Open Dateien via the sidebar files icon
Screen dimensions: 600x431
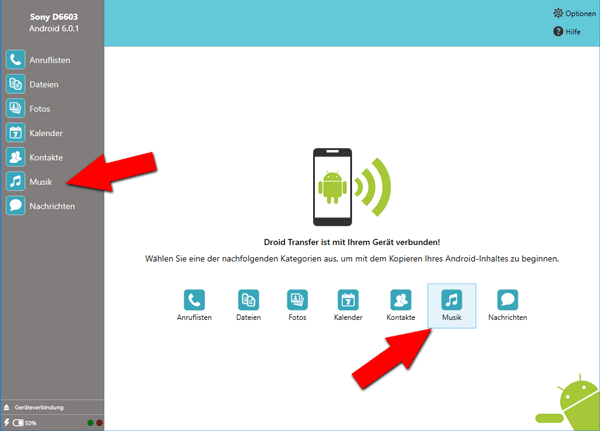coord(15,84)
